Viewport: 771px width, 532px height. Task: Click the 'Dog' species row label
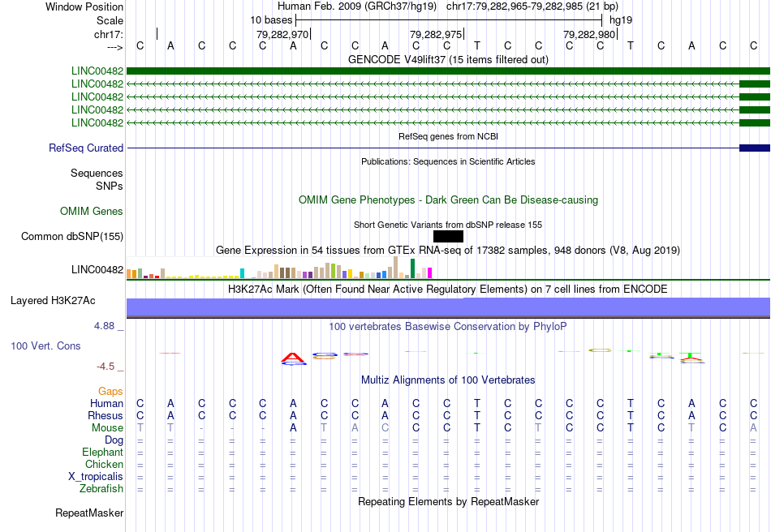114,440
